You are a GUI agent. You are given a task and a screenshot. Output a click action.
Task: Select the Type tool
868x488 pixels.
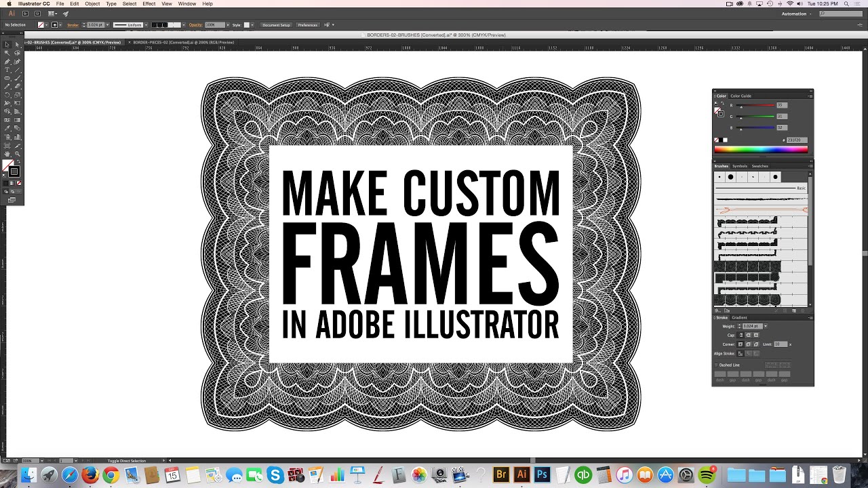pos(7,70)
